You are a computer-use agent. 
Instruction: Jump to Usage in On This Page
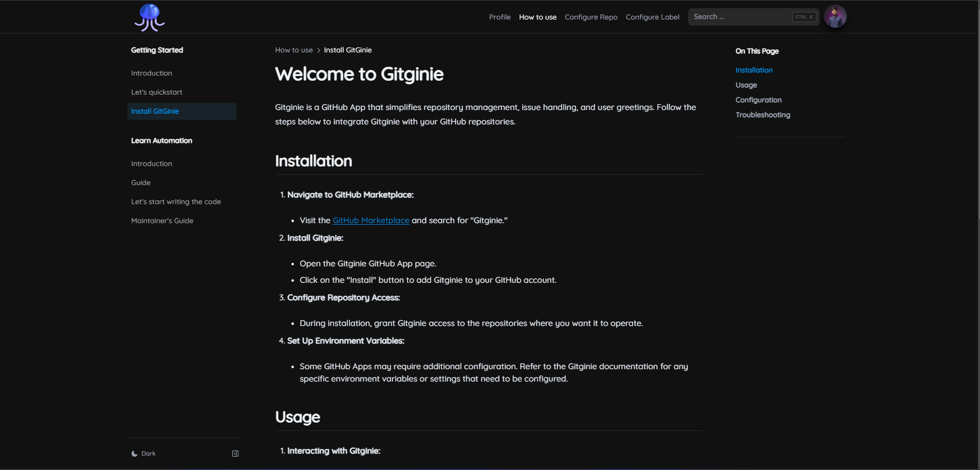[x=746, y=85]
